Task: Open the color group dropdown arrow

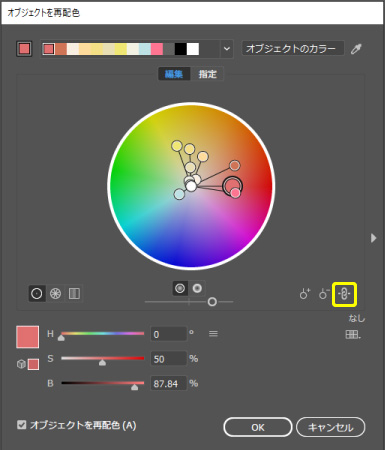Action: point(227,49)
